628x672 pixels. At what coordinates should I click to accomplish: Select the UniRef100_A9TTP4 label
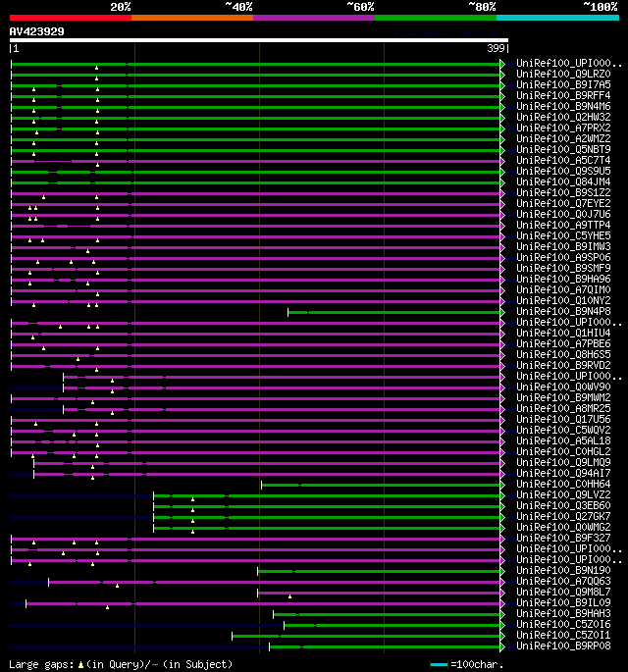pyautogui.click(x=563, y=225)
